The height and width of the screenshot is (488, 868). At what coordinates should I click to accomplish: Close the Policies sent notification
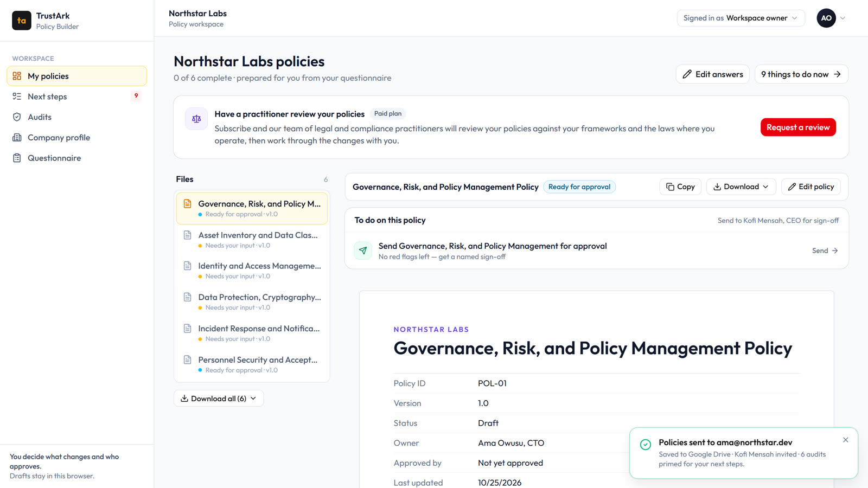tap(846, 440)
